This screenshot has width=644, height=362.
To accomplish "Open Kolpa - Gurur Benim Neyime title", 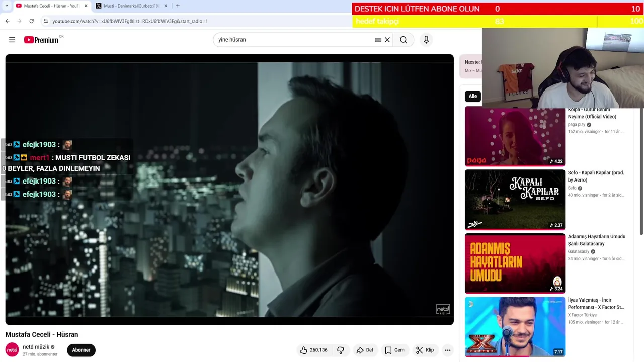I will [592, 113].
